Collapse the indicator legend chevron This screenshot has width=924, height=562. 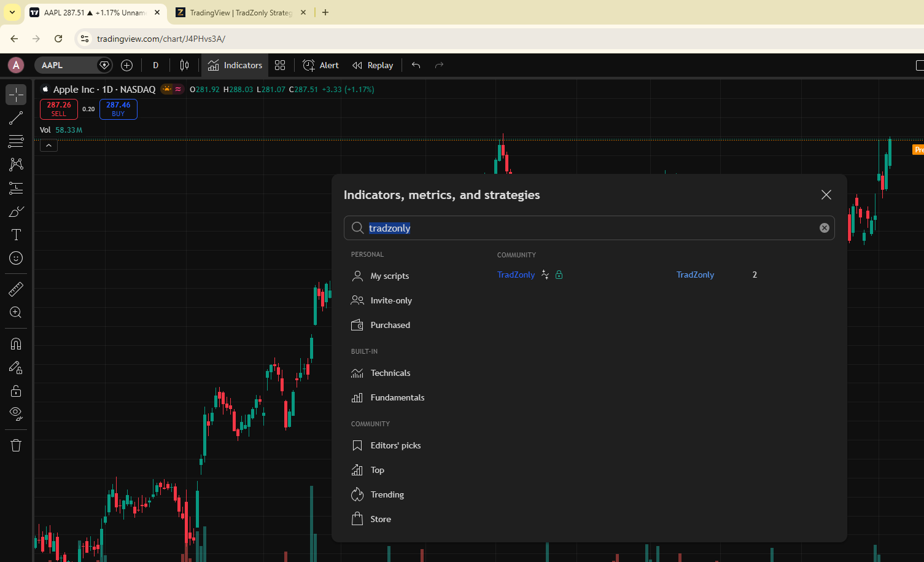coord(49,146)
